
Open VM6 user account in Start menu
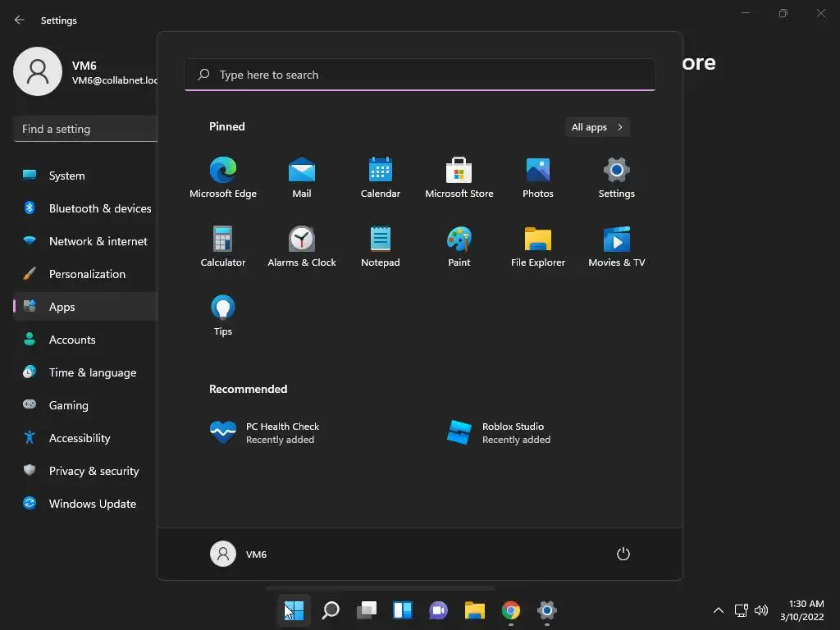(x=239, y=554)
